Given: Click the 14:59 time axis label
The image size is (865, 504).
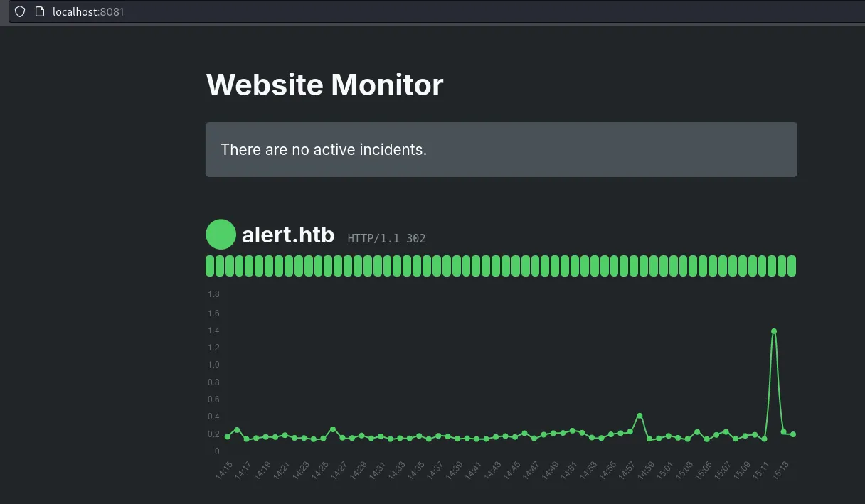Looking at the screenshot, I should tap(646, 470).
